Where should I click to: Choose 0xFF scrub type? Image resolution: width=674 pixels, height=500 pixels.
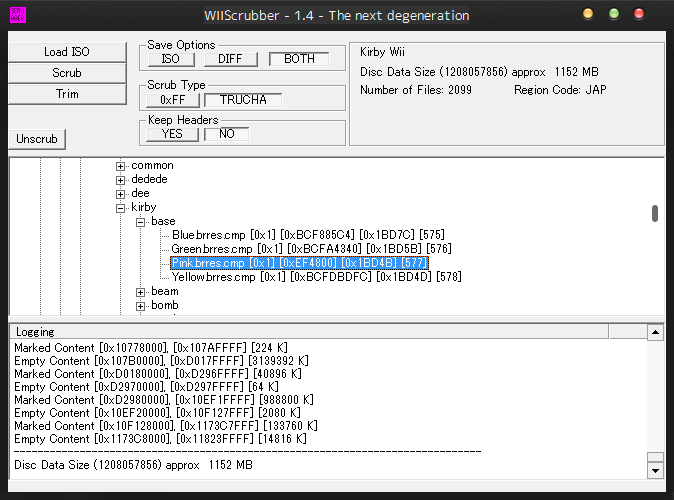coord(173,100)
